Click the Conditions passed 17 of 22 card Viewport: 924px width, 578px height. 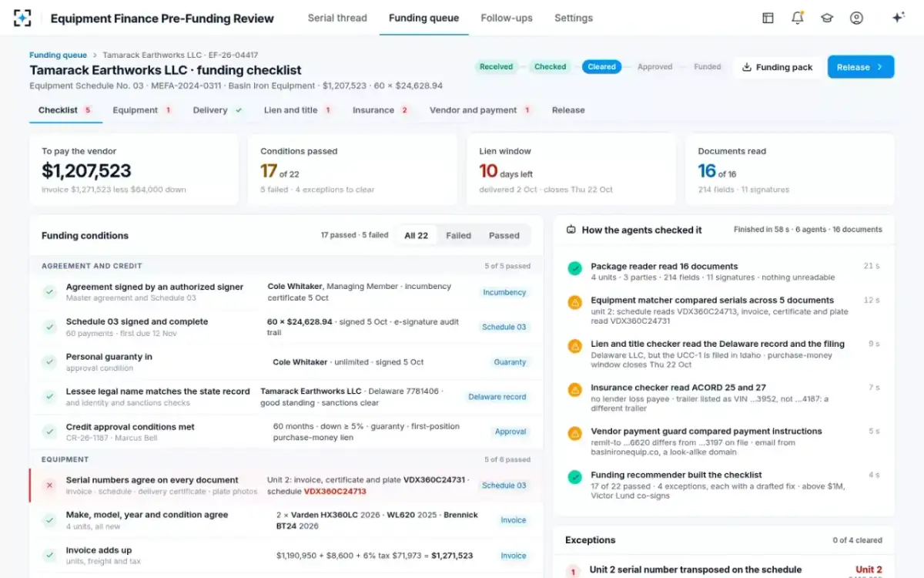tap(353, 170)
